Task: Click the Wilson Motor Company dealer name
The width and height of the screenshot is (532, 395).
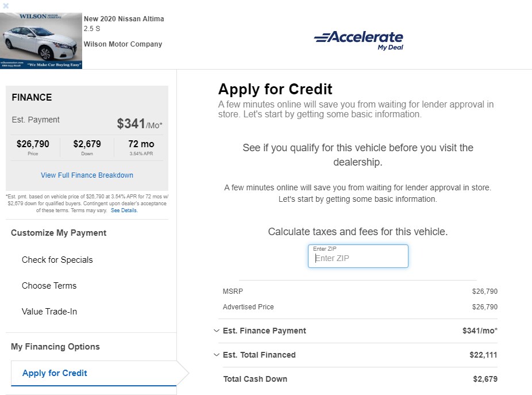Action: (123, 44)
